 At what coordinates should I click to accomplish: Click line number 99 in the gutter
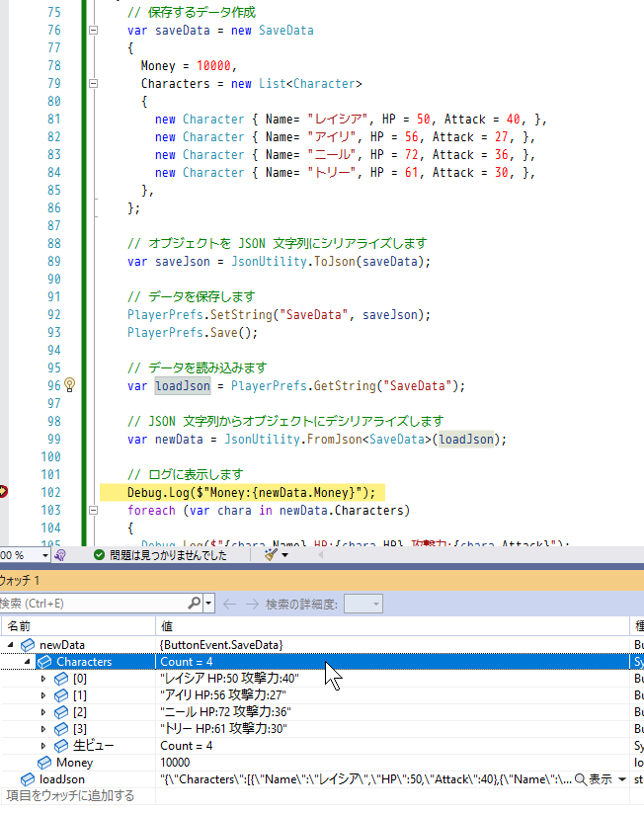click(x=54, y=439)
